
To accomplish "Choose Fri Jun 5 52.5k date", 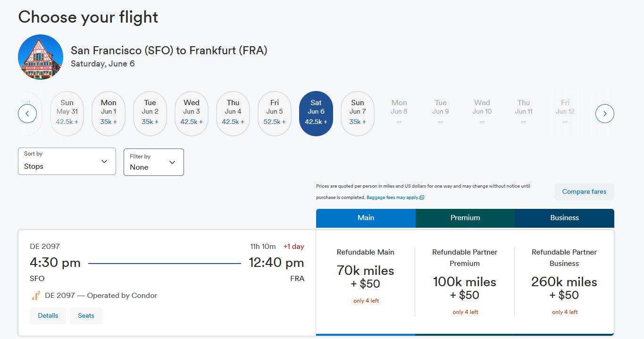I will (275, 114).
